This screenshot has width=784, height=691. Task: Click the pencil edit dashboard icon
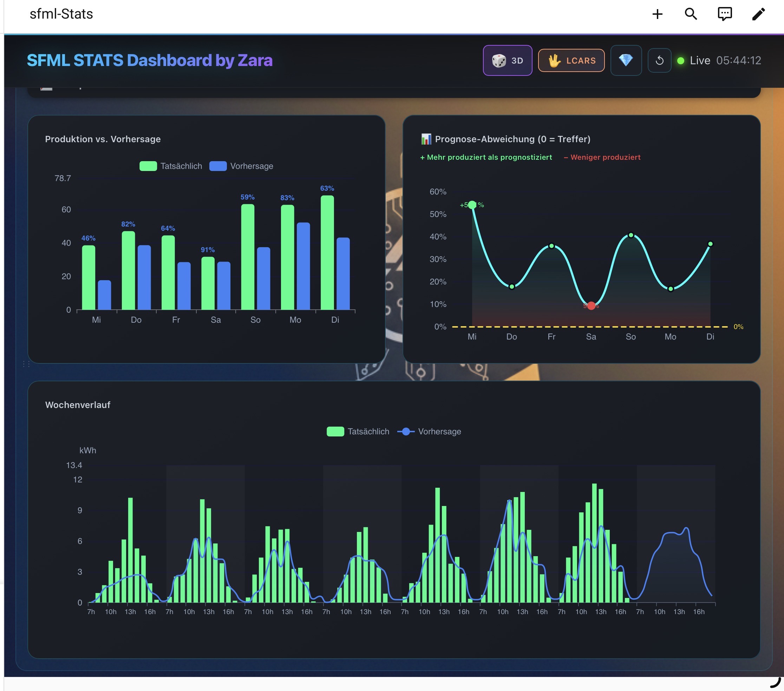coord(758,14)
